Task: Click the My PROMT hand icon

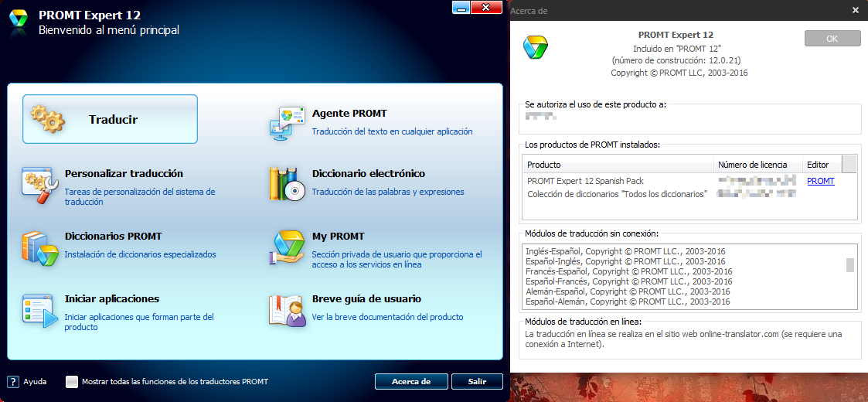Action: 288,247
